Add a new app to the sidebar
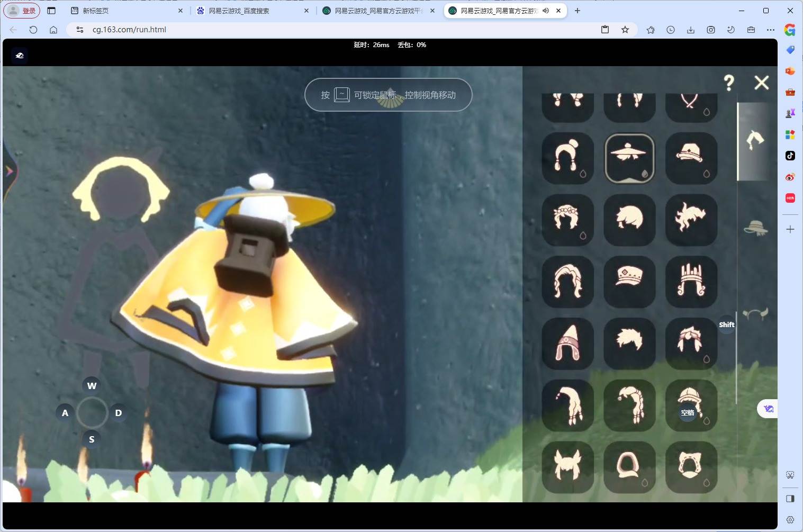803x532 pixels. [x=790, y=229]
